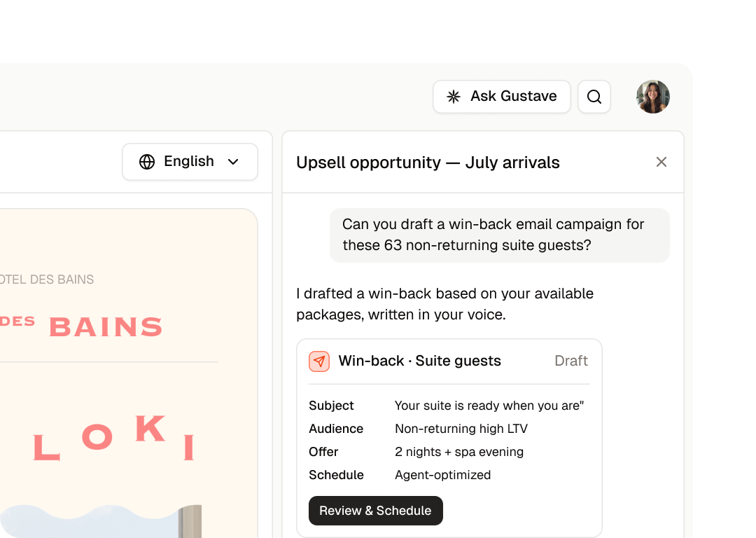Screen dimensions: 756x538
Task: Click the Ask Gustave button
Action: click(x=501, y=97)
